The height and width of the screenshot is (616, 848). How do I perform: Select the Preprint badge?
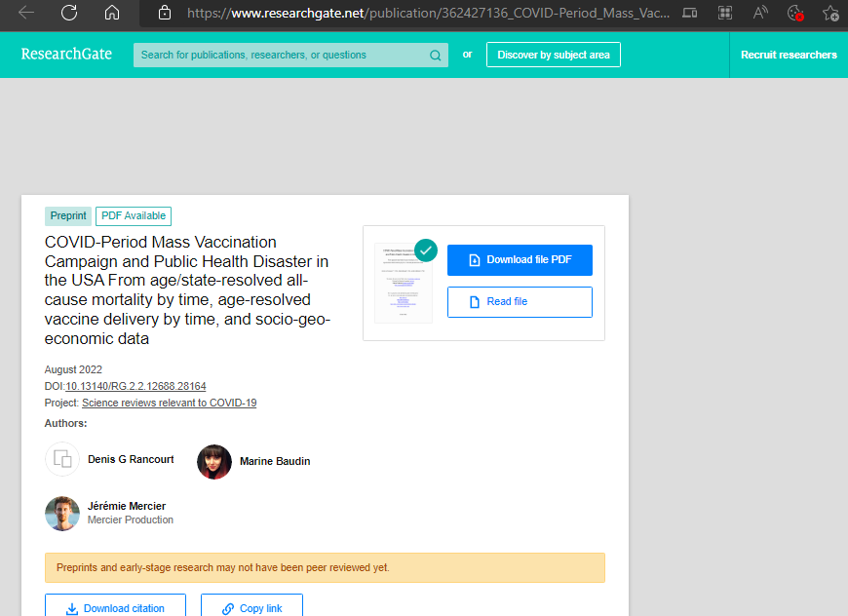pos(68,215)
